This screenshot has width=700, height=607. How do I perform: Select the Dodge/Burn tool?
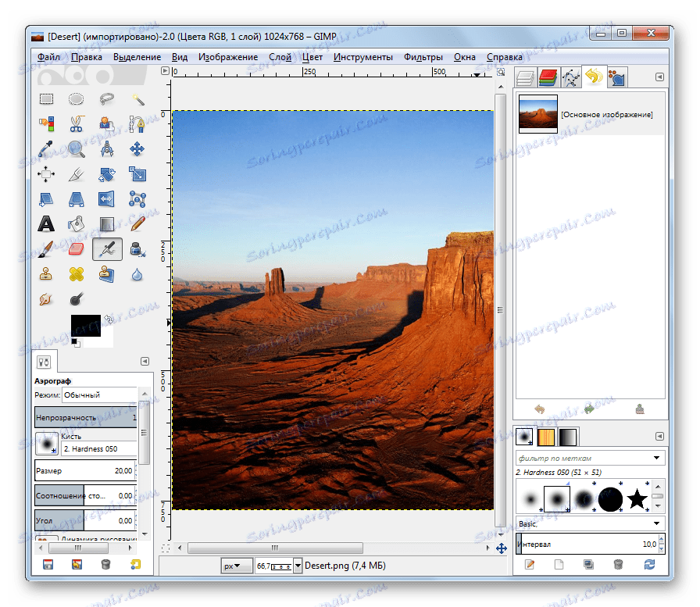click(x=77, y=299)
